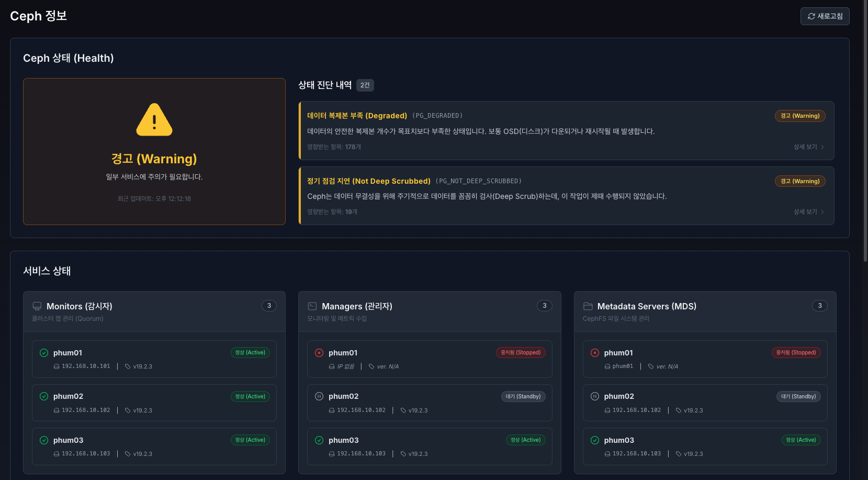Screen dimensions: 868x480
Task: Open 상세 보기 for the PG_NOT_DEEP_SCRUBBED alert
Action: click(x=809, y=212)
